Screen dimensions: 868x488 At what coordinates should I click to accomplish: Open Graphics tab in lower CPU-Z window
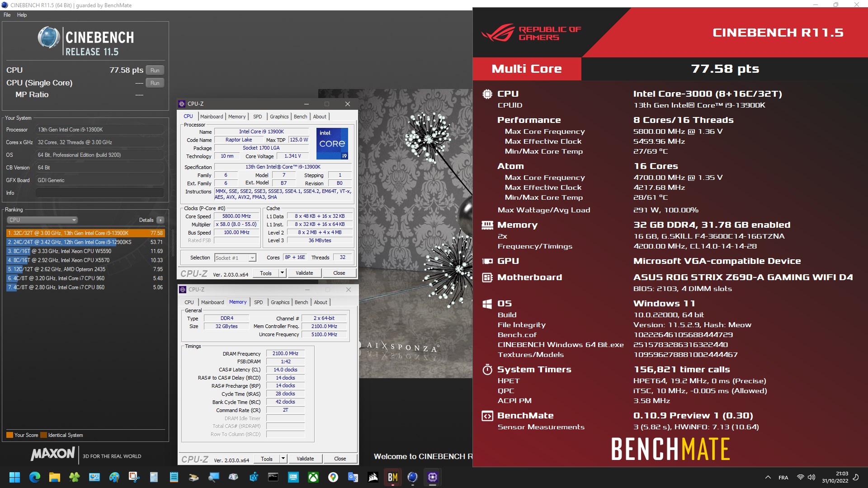pos(280,302)
